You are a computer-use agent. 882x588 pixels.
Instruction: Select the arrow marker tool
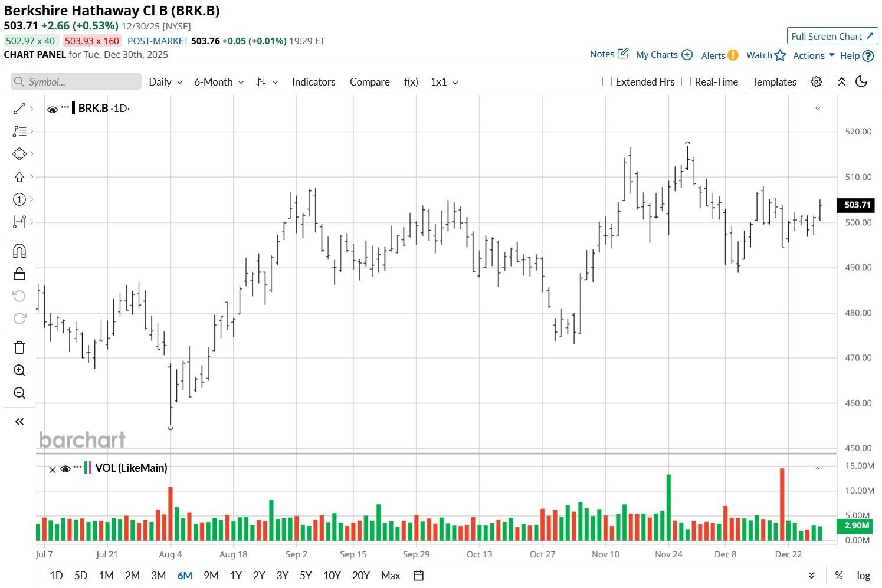19,177
